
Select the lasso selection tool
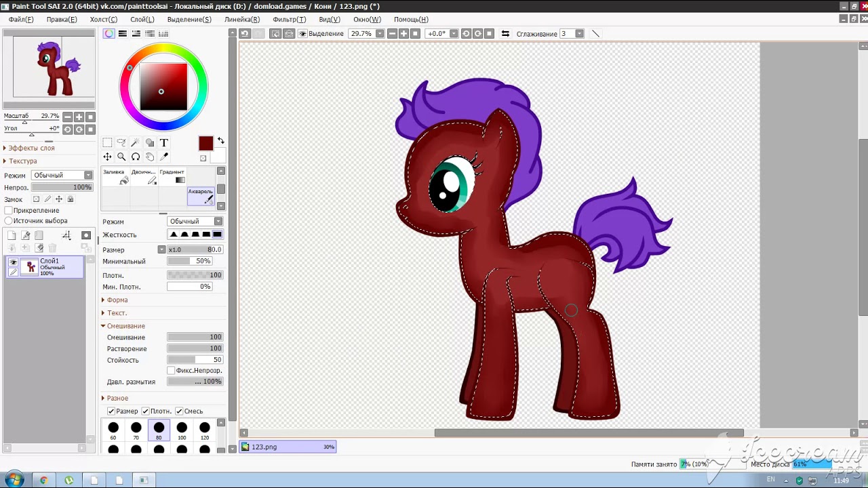(x=121, y=142)
